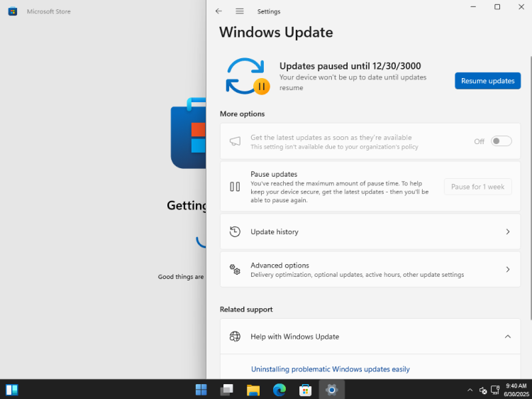Screen dimensions: 532x399
Task: Click the large Microsoft Store bag graphic
Action: (188, 133)
